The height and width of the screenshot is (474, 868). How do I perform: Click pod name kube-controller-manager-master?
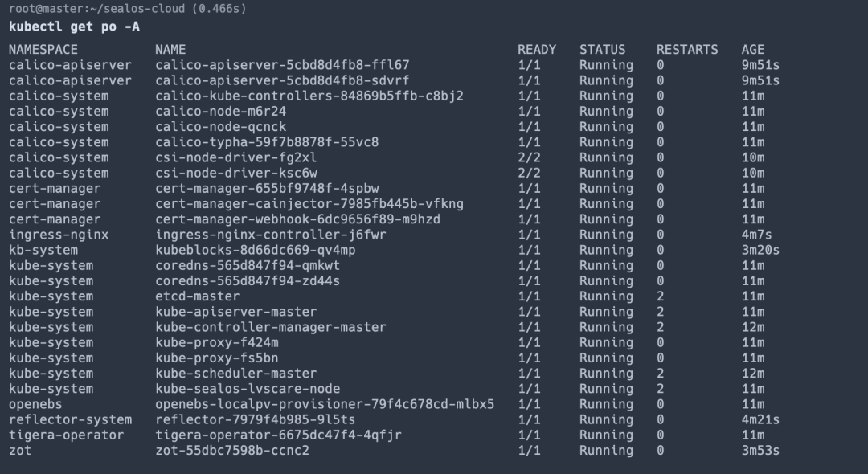coord(271,328)
